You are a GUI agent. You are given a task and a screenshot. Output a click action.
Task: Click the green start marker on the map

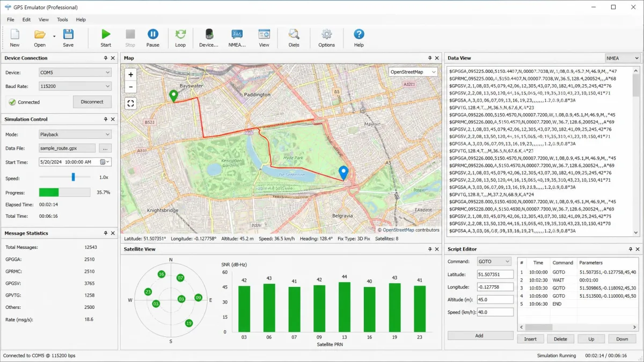pyautogui.click(x=173, y=96)
